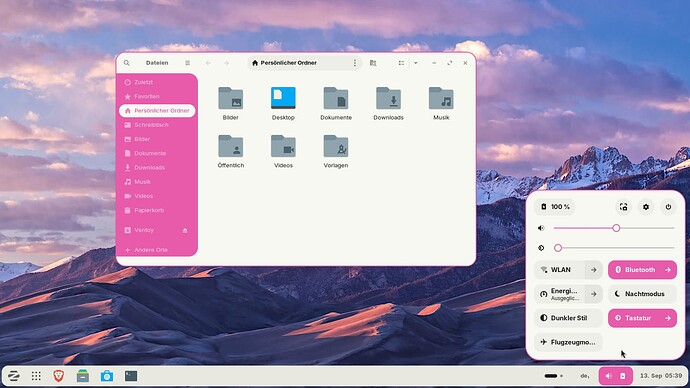Click the workspace indicator in taskbar

553,376
